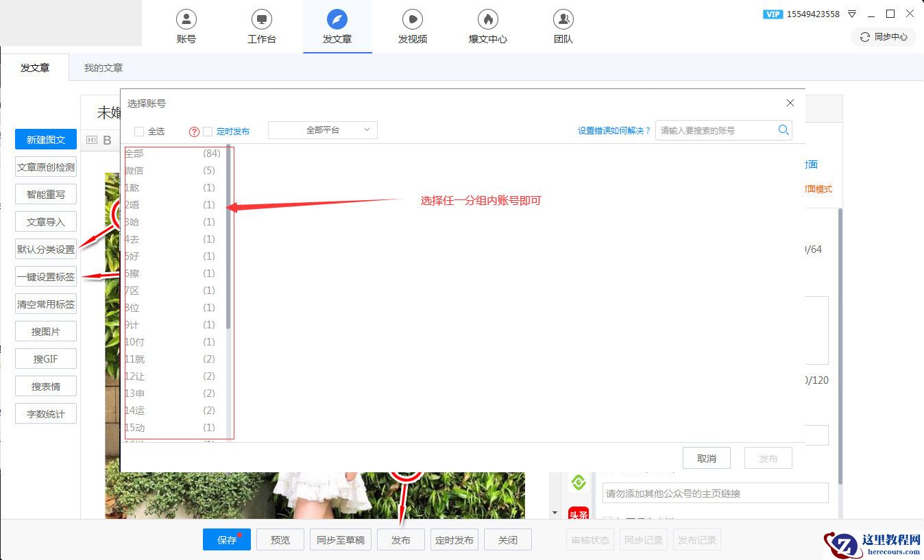Screen dimensions: 924x560
Task: Select the 3哈 account group
Action: [174, 222]
